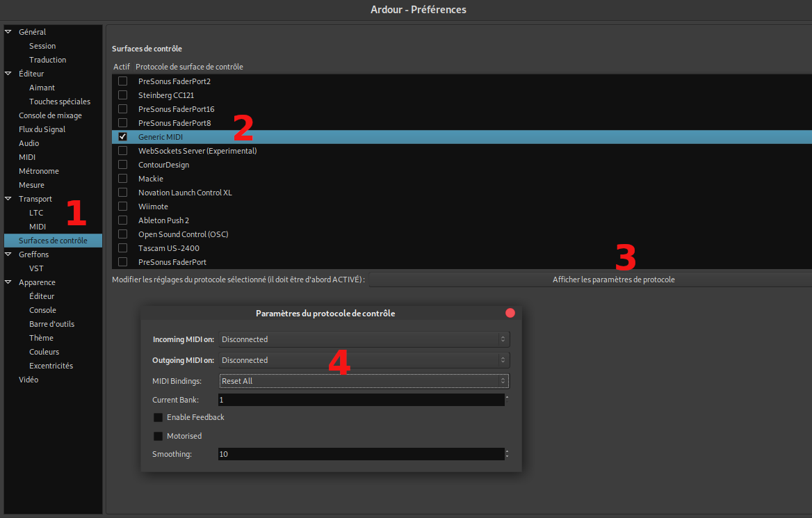Toggle the Motorised checkbox
812x518 pixels.
tap(158, 436)
